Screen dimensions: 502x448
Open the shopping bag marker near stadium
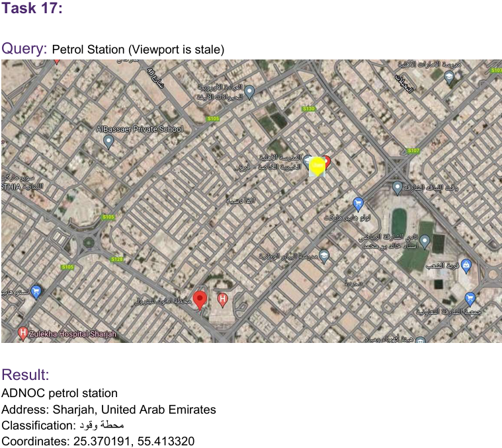[466, 266]
